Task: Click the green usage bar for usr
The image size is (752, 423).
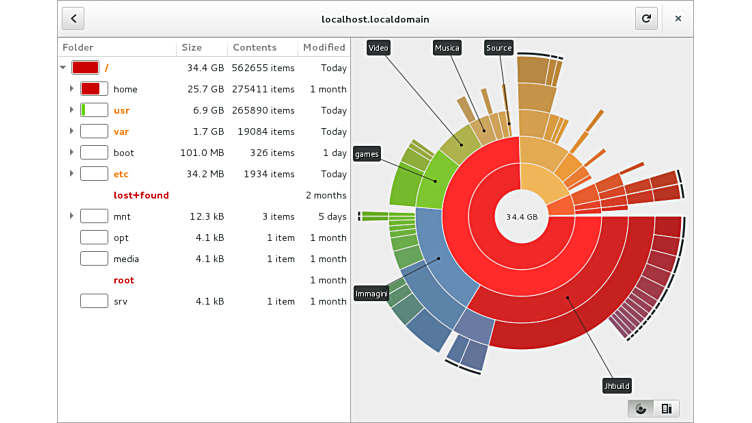Action: 94,110
